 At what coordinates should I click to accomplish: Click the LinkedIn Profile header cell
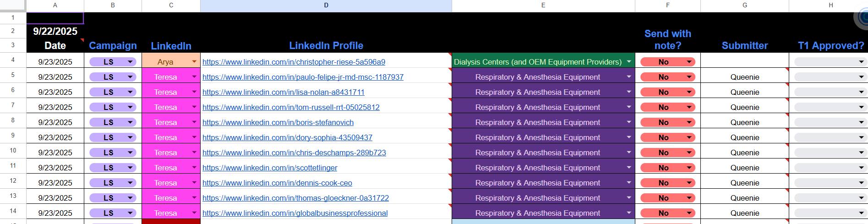[326, 45]
